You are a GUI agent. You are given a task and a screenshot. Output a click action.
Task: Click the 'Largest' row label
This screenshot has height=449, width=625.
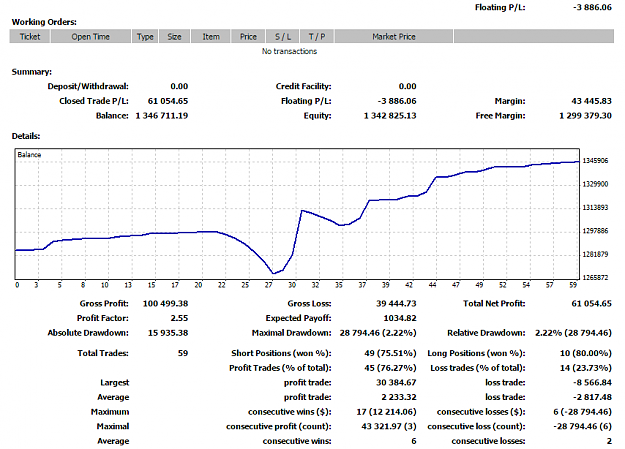pos(115,383)
